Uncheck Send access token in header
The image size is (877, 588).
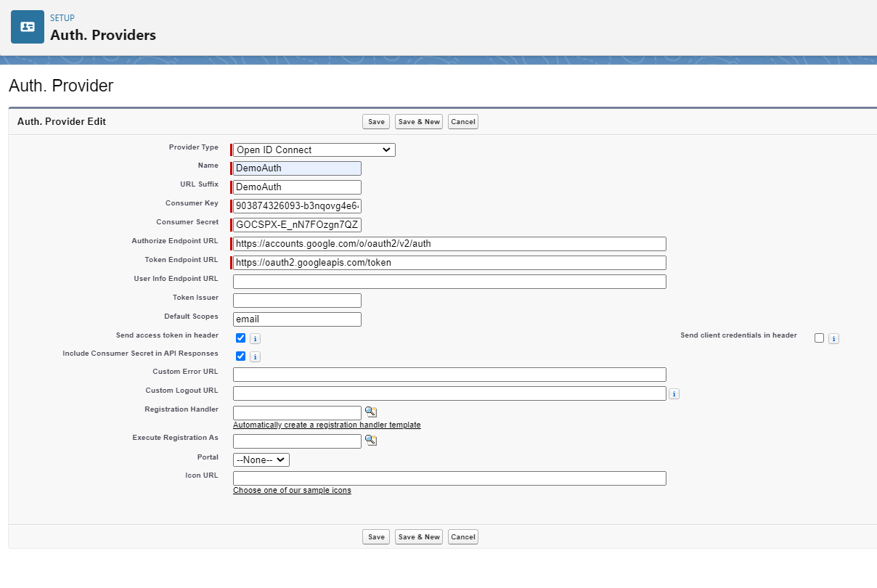click(x=240, y=338)
